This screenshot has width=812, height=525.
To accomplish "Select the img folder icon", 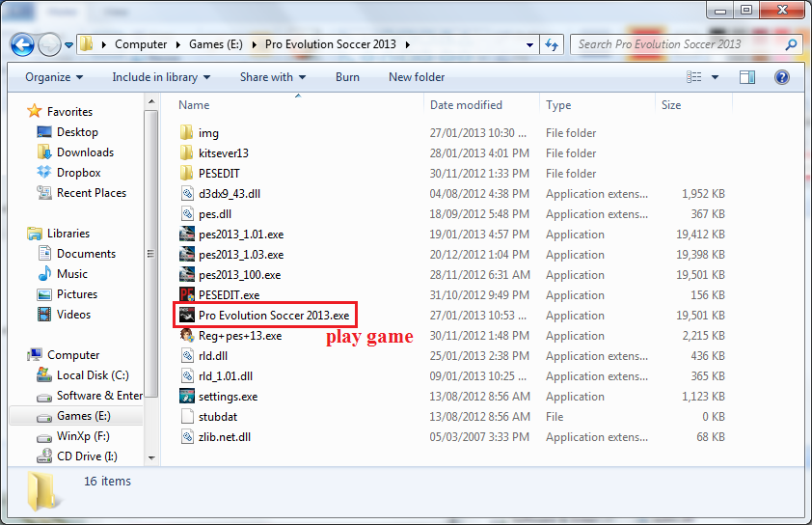I will pos(186,132).
